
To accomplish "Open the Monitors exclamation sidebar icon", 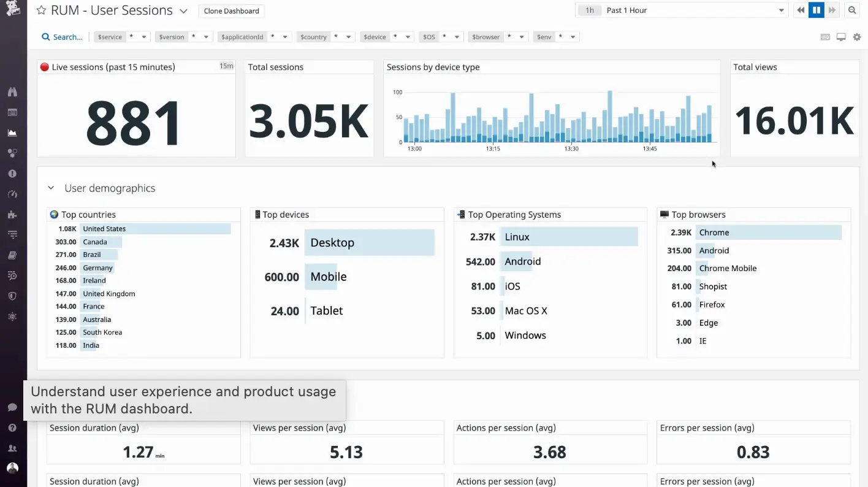I will (x=12, y=174).
